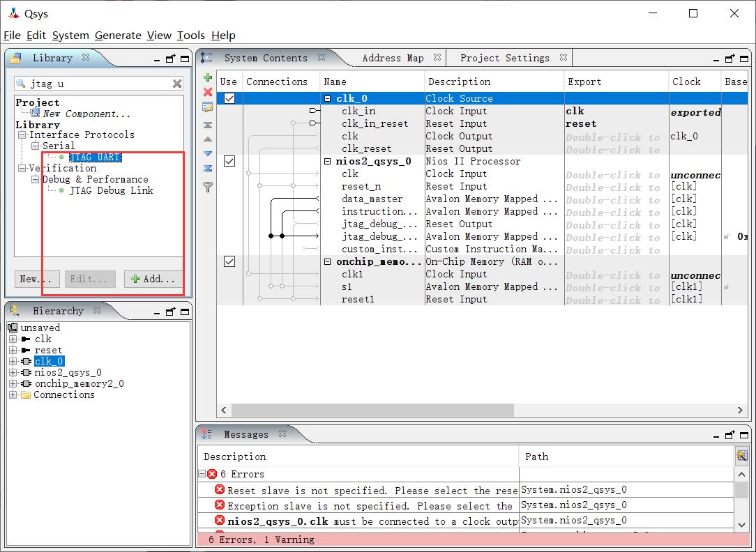The height and width of the screenshot is (552, 756).
Task: Select JTAG UART in the library tree
Action: pyautogui.click(x=95, y=157)
